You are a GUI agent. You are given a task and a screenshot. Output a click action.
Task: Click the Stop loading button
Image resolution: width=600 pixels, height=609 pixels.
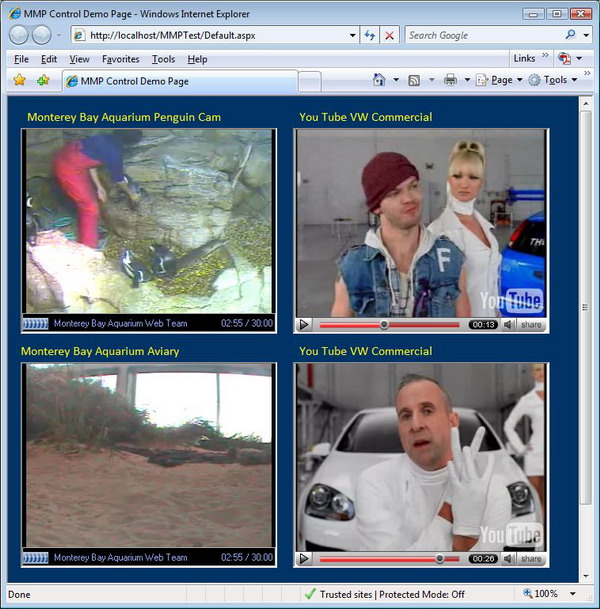[389, 35]
